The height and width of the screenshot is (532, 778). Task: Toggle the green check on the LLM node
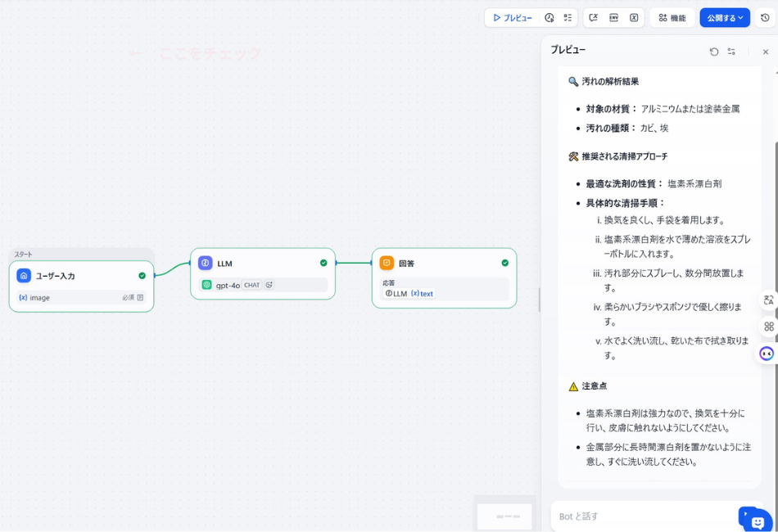[322, 263]
